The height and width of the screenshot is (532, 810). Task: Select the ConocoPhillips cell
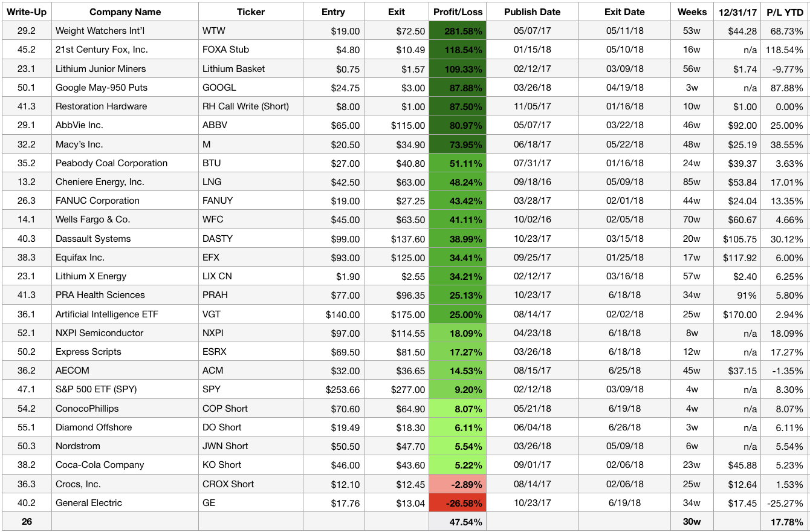(x=125, y=409)
